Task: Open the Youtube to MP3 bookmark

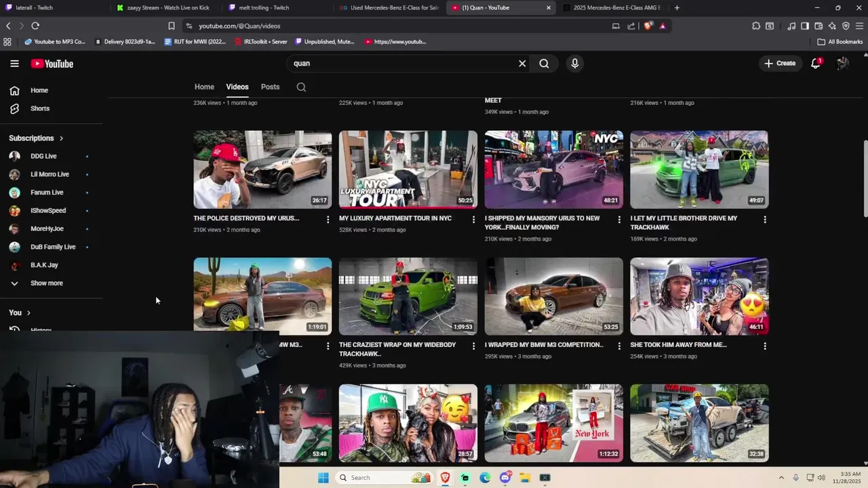Action: 55,41
